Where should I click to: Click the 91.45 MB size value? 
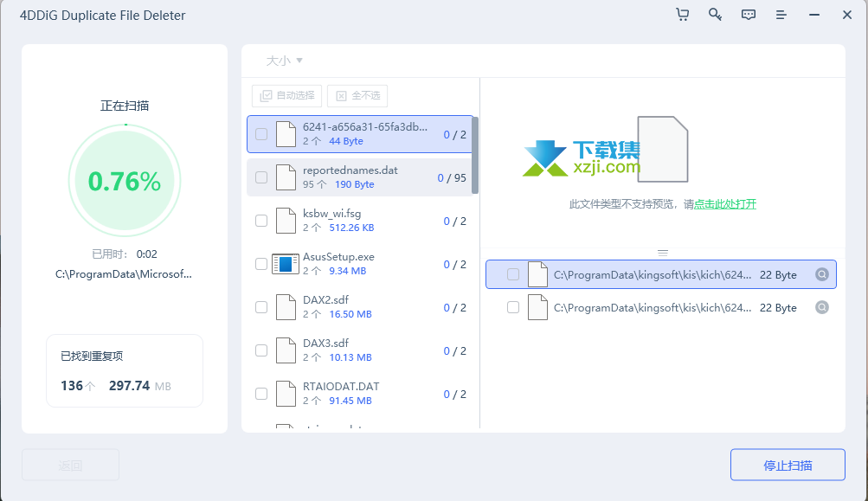(x=350, y=401)
